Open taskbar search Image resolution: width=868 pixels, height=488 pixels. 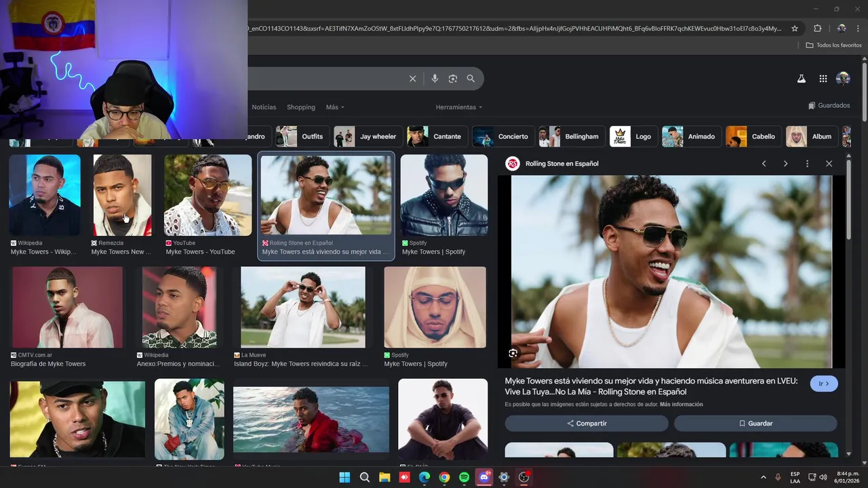point(364,477)
